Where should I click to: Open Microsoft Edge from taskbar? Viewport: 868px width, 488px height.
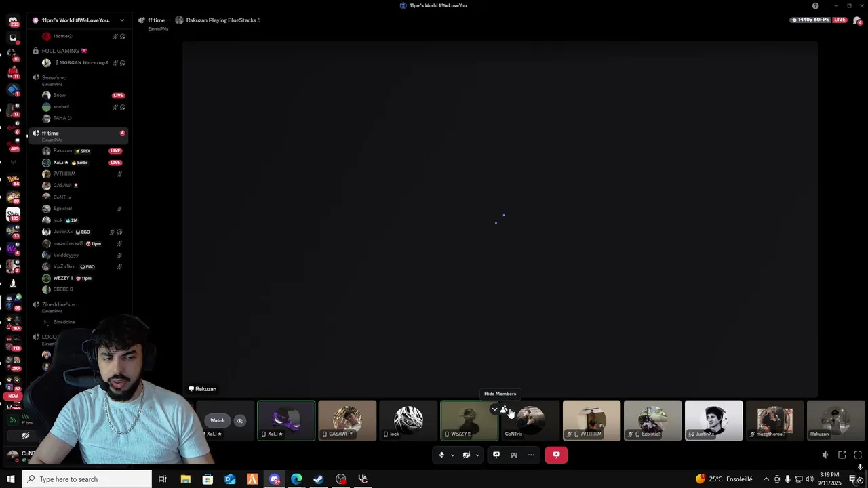point(296,479)
